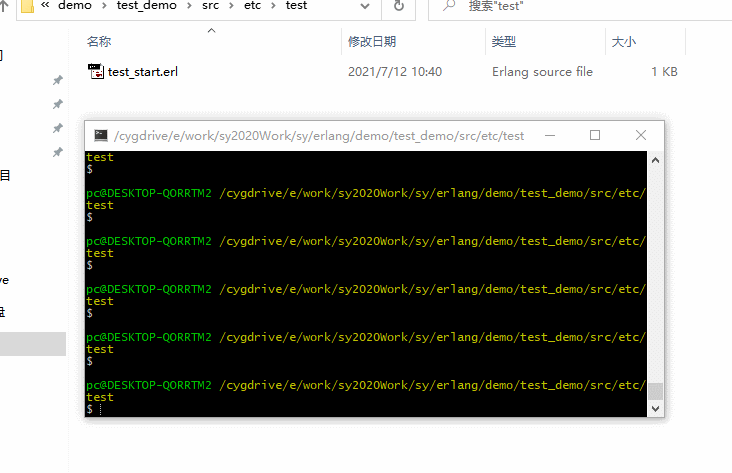Image resolution: width=732 pixels, height=473 pixels.
Task: Click the "src" breadcrumb segment
Action: point(211,6)
